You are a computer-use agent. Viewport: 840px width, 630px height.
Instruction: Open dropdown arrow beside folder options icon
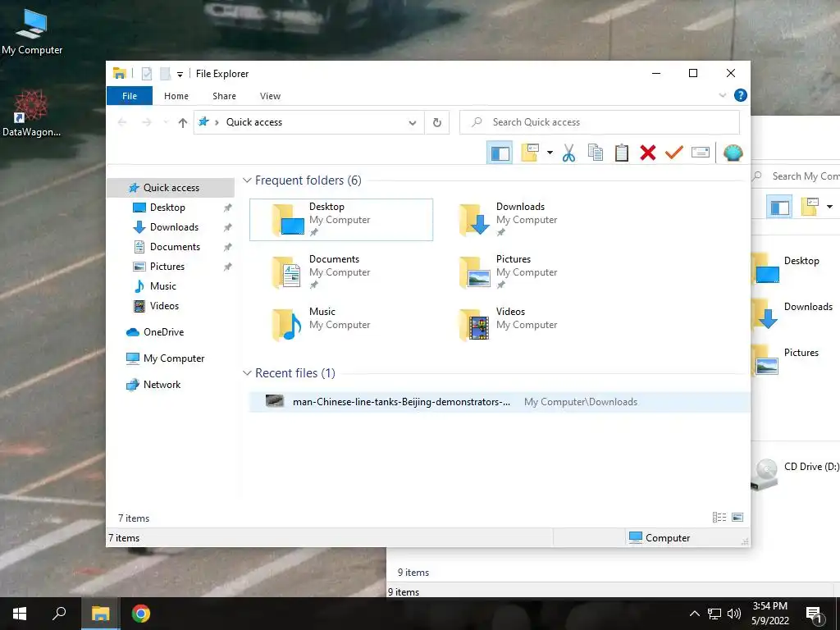coord(550,153)
